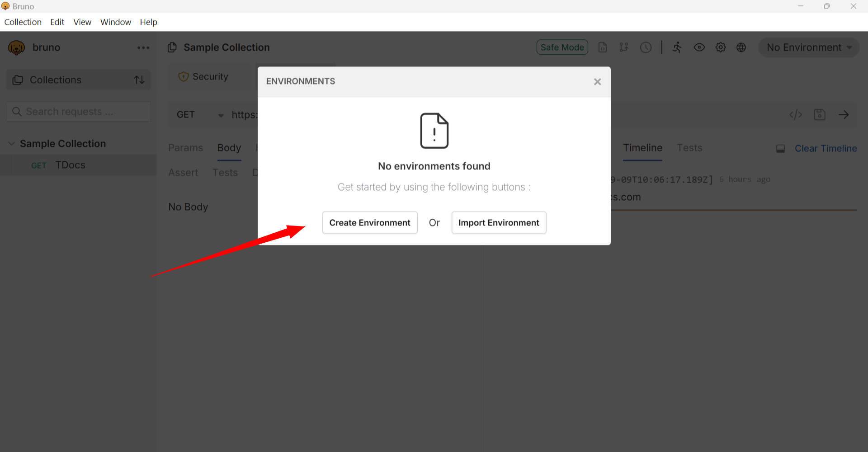Sort collections with the arrows icon
Image resolution: width=868 pixels, height=452 pixels.
[139, 80]
